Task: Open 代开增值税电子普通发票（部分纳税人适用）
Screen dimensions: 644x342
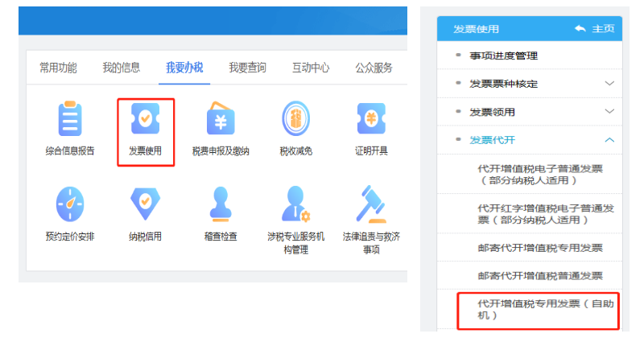Action: pyautogui.click(x=540, y=175)
